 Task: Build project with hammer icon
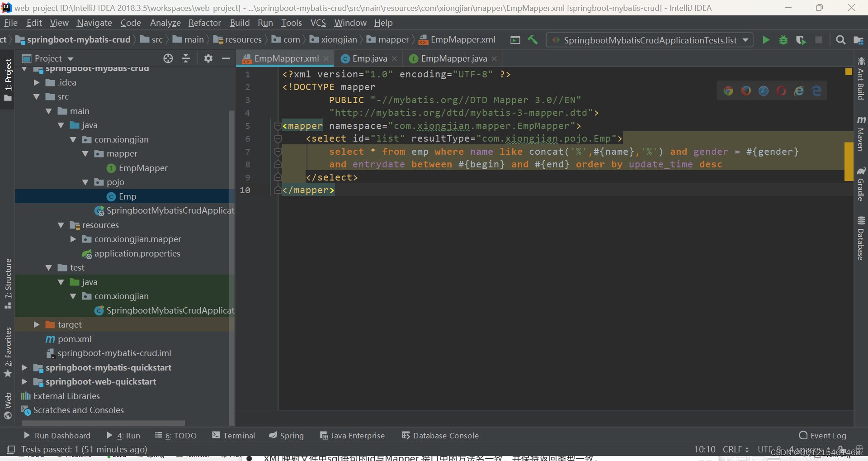pos(533,40)
